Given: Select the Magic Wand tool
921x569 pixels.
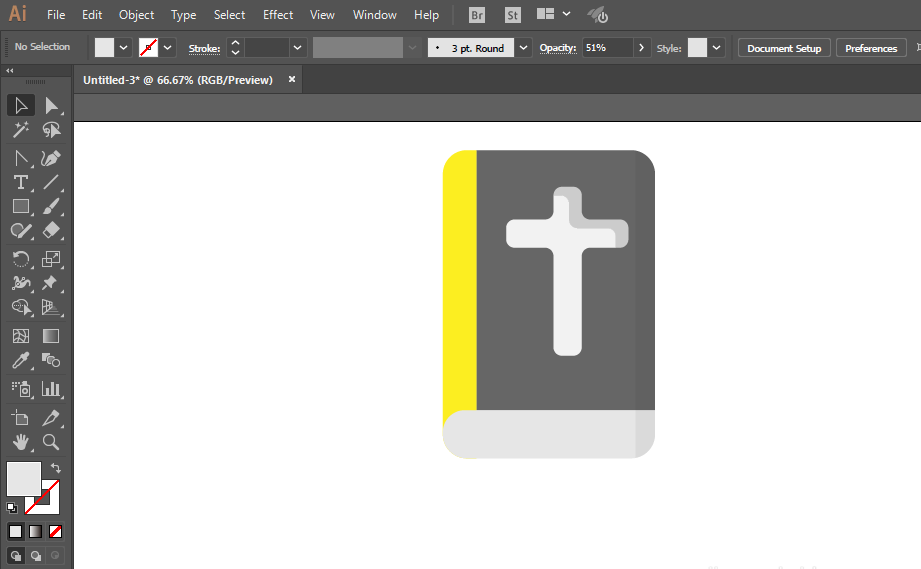Looking at the screenshot, I should 21,130.
